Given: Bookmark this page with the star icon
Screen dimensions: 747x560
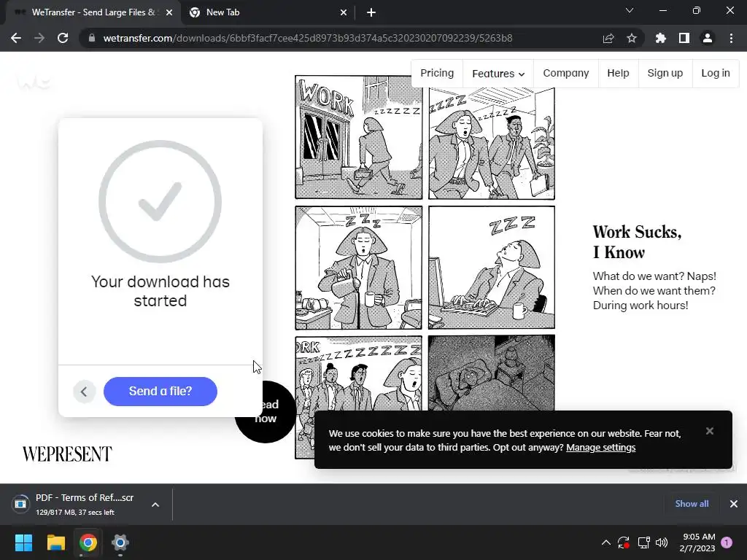Looking at the screenshot, I should coord(632,38).
